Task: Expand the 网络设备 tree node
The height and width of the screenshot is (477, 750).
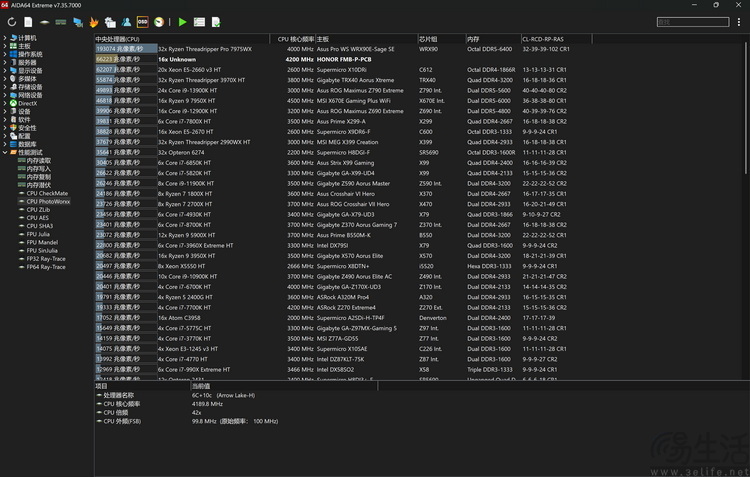Action: click(x=5, y=95)
